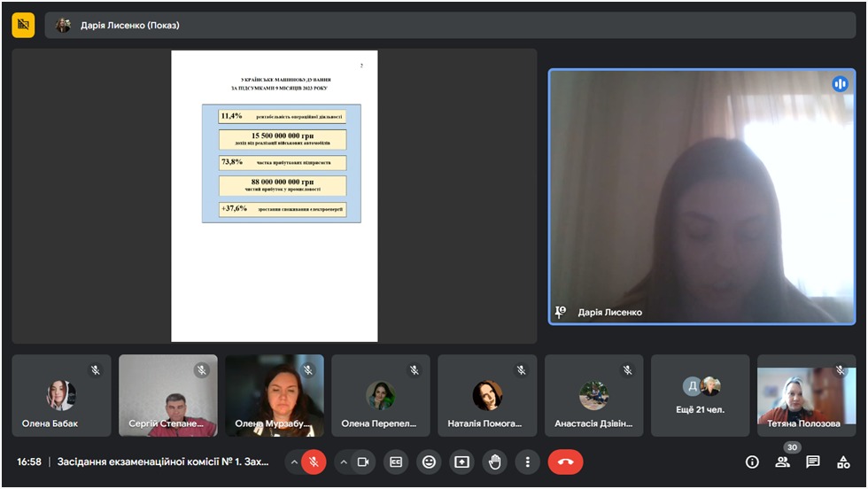Expand audio settings arrow beside microphone

pos(293,462)
